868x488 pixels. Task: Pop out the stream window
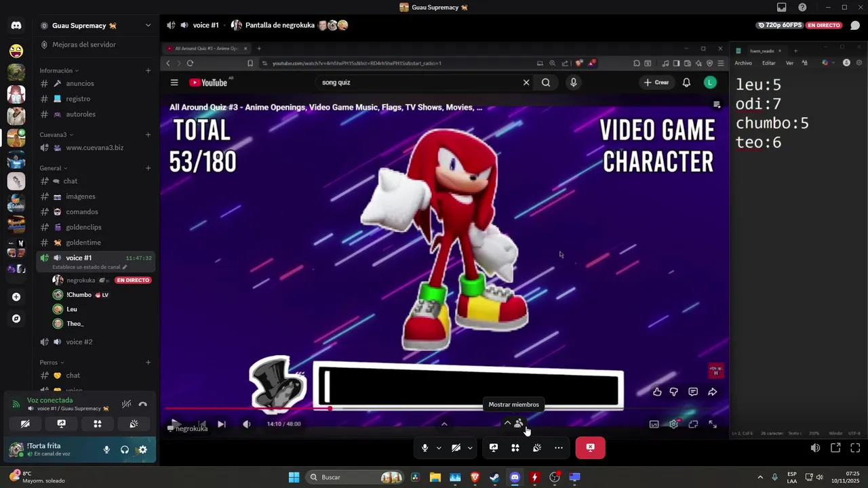835,448
